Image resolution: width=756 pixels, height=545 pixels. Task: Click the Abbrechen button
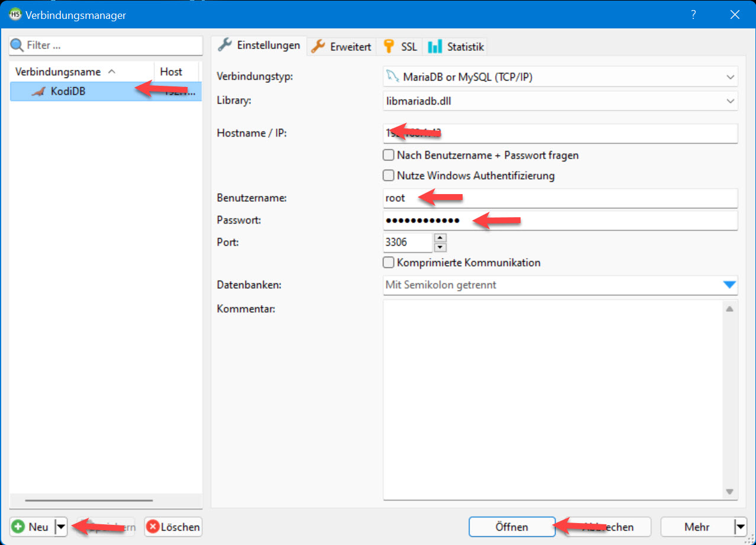coord(608,527)
